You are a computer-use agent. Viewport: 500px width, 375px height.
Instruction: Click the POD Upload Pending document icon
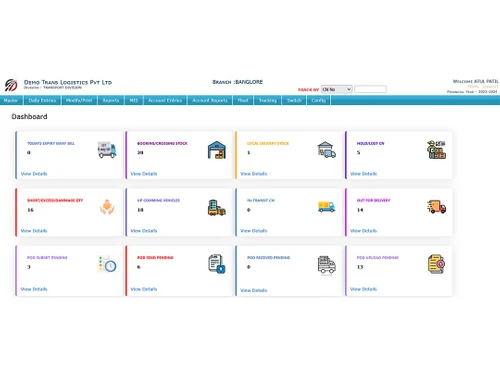[436, 264]
